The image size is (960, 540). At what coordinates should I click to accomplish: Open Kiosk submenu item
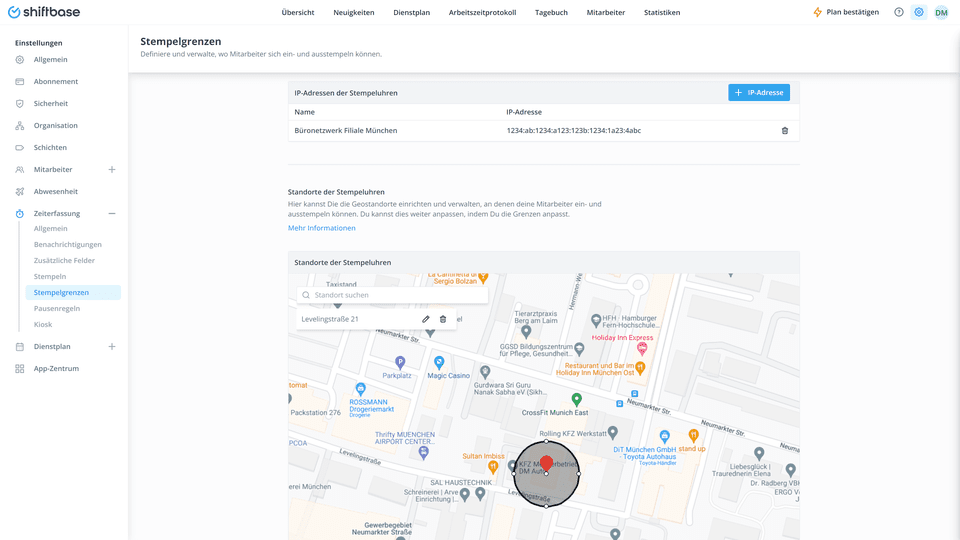(43, 324)
